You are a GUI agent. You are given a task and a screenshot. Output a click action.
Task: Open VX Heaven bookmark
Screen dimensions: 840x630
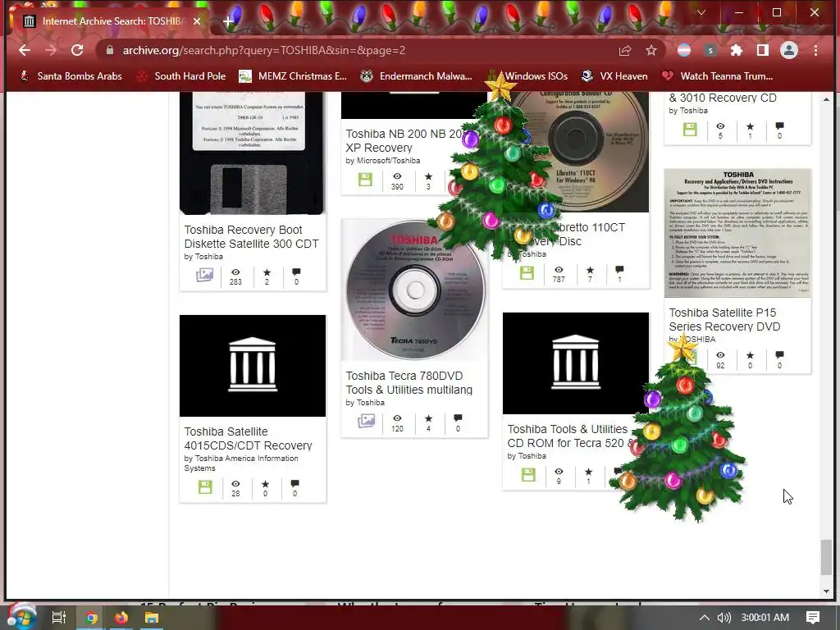(x=615, y=76)
